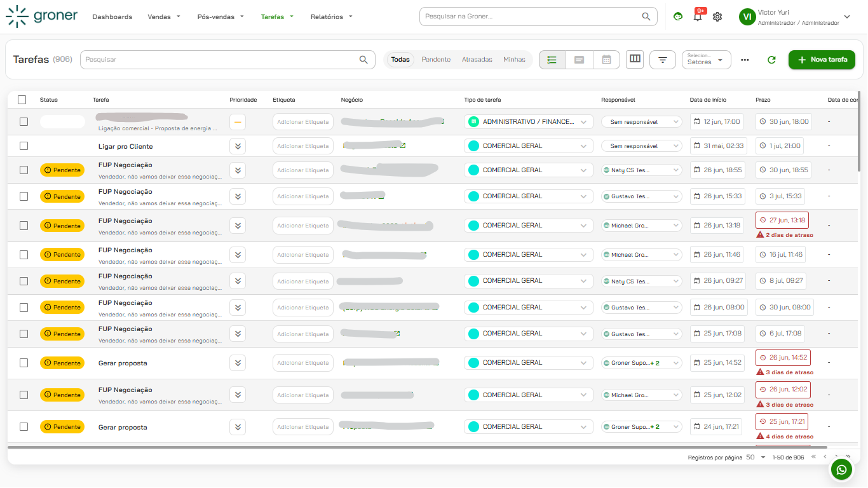Viewport: 868px width, 488px height.
Task: Check the box for task starting 26 jun, 09:27
Action: click(x=24, y=281)
